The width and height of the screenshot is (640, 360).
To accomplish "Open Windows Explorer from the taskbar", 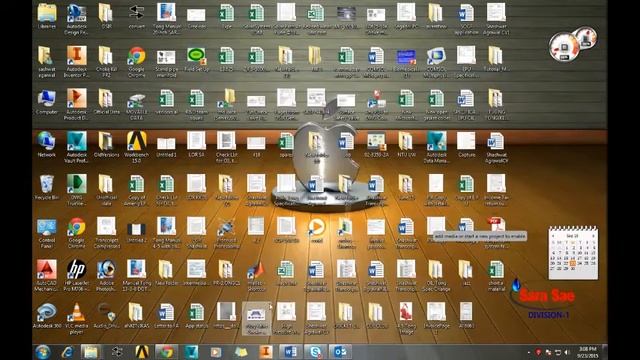I will (91, 351).
